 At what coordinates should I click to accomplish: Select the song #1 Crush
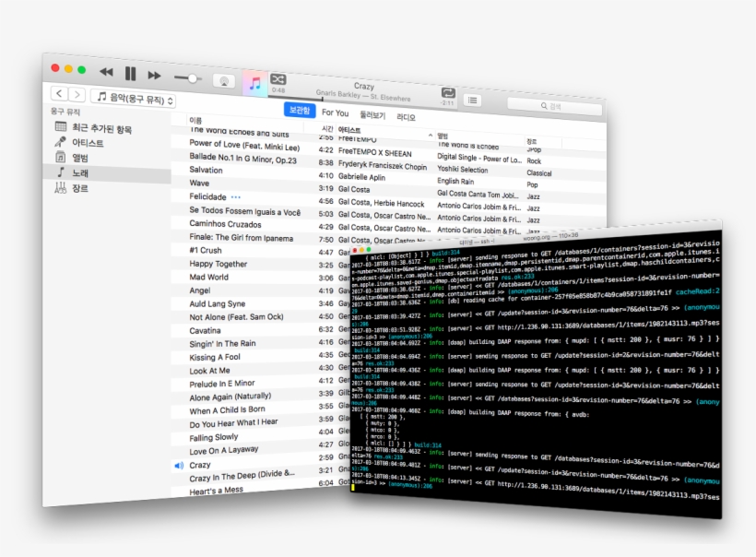click(x=206, y=250)
